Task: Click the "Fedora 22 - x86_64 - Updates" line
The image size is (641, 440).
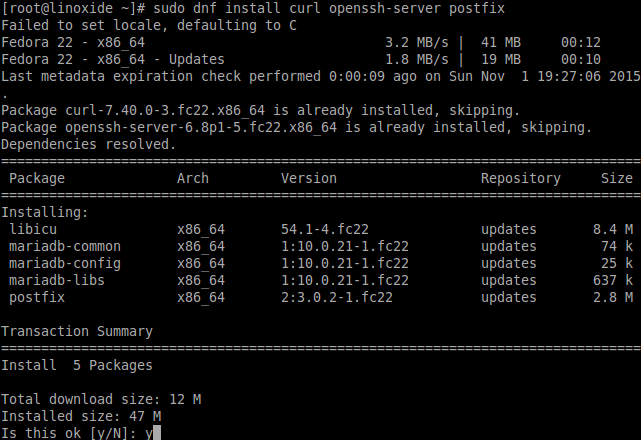Action: point(113,59)
